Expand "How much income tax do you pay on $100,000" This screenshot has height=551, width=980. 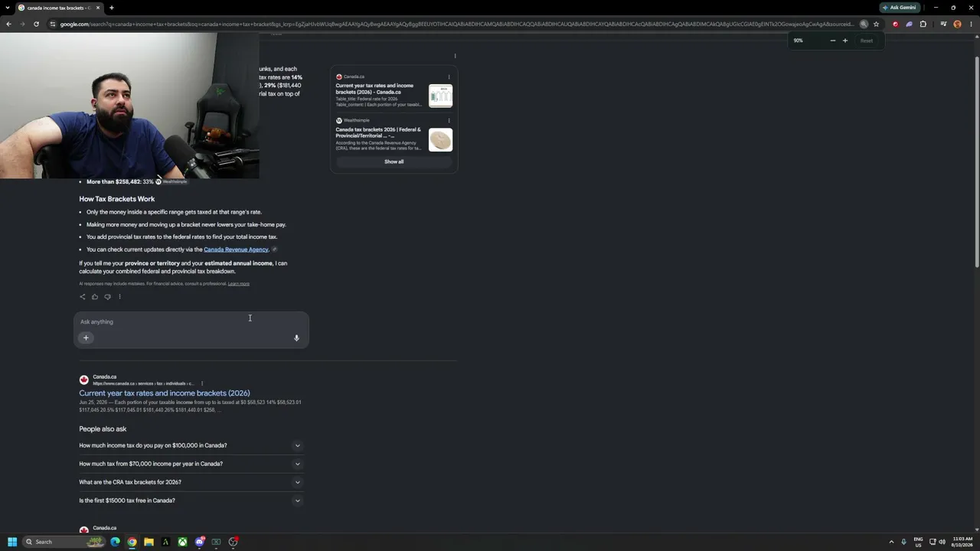pos(191,445)
